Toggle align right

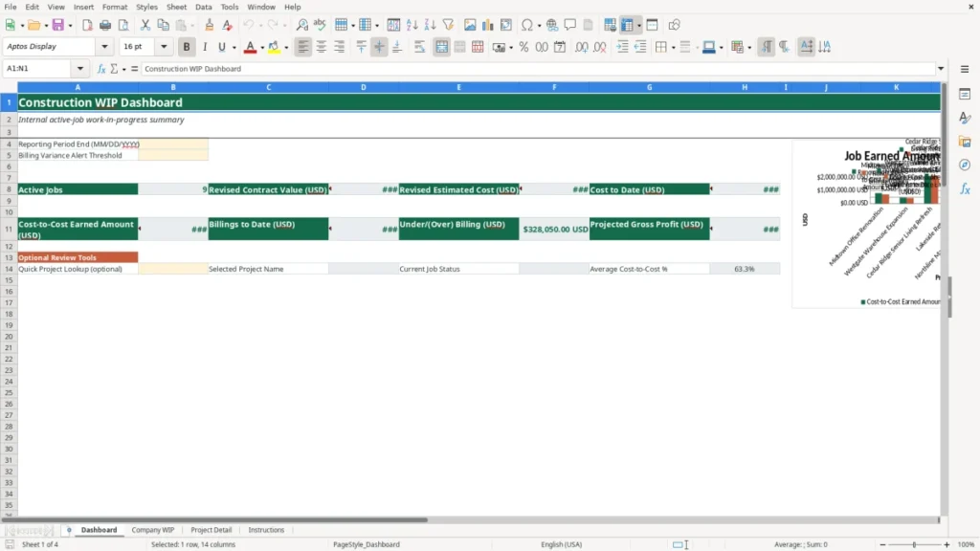point(340,47)
